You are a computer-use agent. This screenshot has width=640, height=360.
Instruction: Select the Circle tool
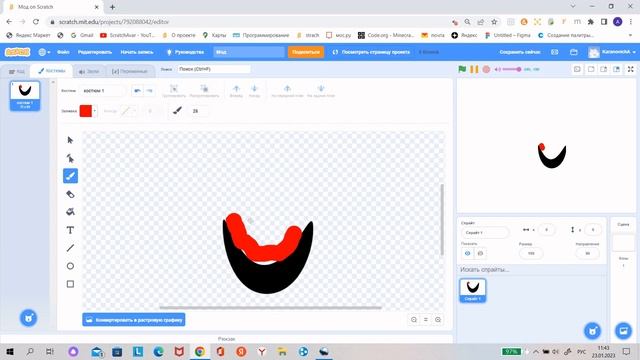[x=70, y=266]
